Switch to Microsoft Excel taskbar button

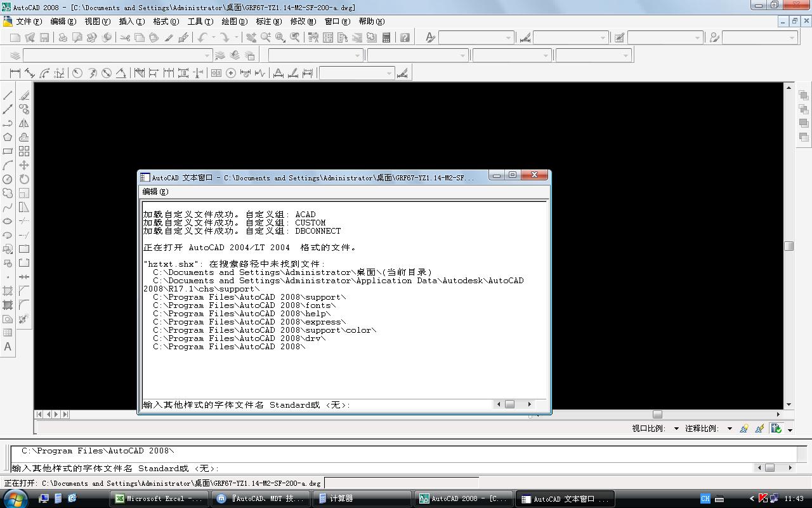pyautogui.click(x=160, y=498)
